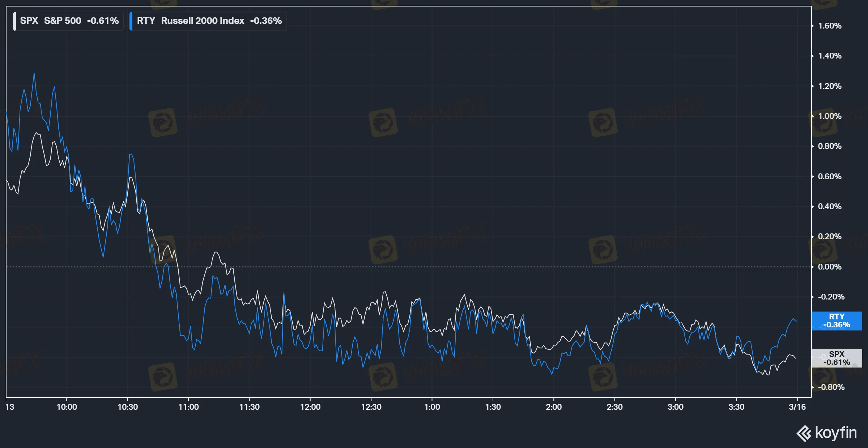Click the 13 date label at axis start
Viewport: 868px width, 448px height.
pos(10,407)
